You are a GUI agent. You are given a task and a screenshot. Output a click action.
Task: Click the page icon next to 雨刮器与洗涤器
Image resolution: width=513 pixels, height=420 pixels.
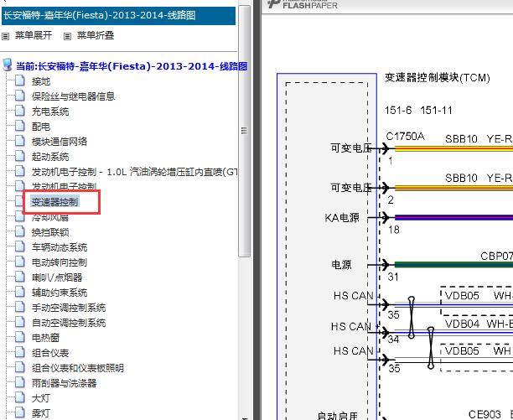[20, 382]
